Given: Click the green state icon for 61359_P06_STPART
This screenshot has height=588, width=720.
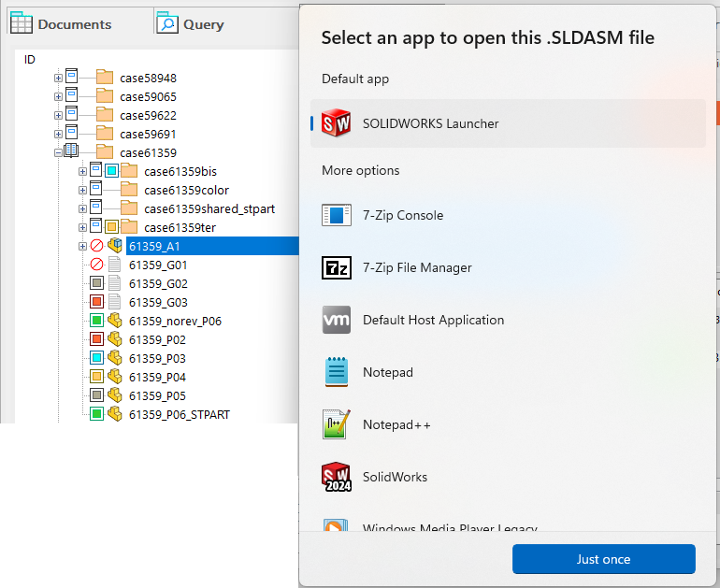Looking at the screenshot, I should [x=96, y=414].
